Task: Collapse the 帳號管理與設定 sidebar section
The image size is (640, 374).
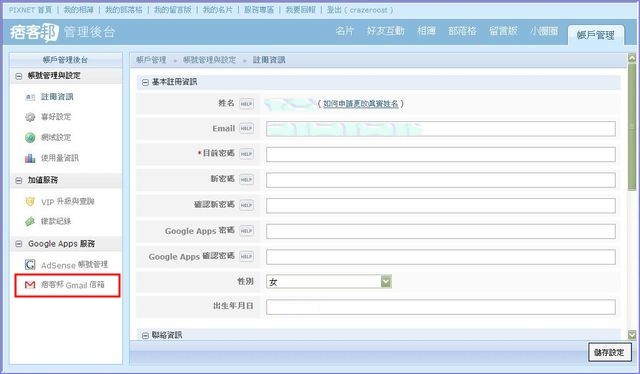Action: 18,76
